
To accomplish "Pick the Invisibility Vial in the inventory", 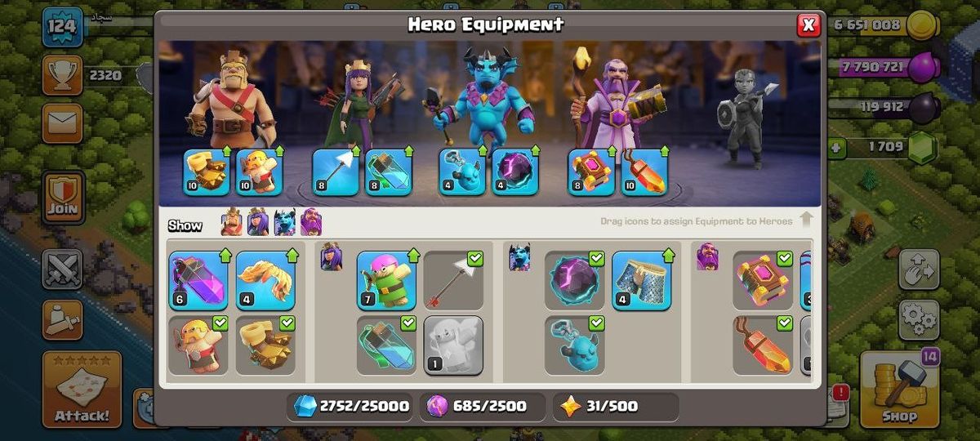I will point(386,345).
